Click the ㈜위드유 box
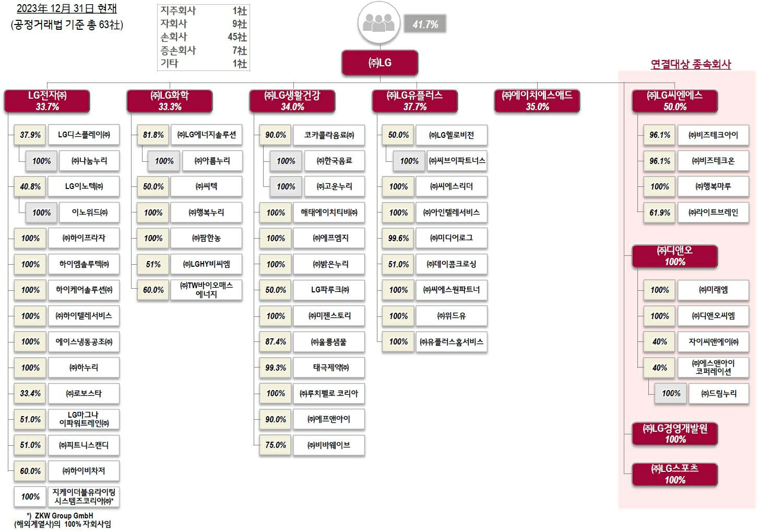The height and width of the screenshot is (532, 759). click(x=452, y=316)
